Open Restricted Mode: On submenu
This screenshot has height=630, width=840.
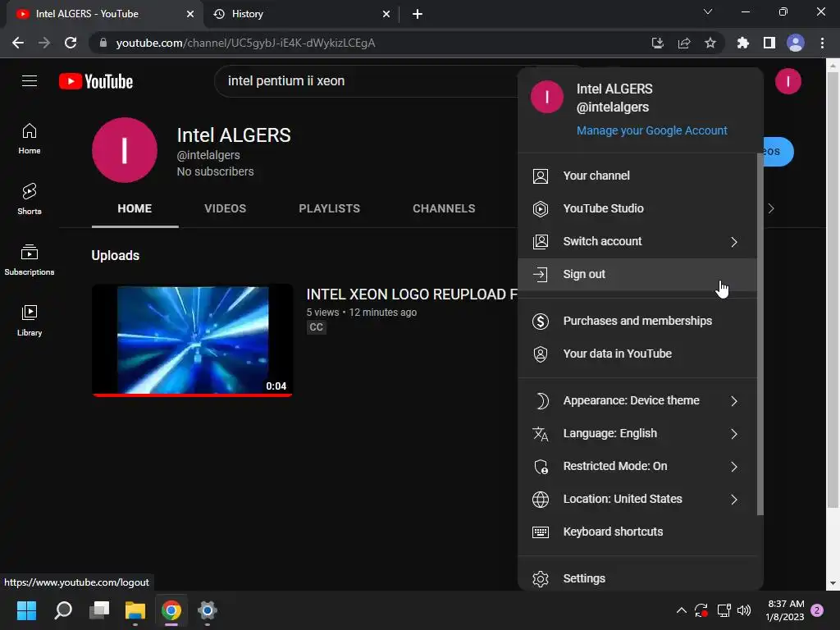(637, 466)
